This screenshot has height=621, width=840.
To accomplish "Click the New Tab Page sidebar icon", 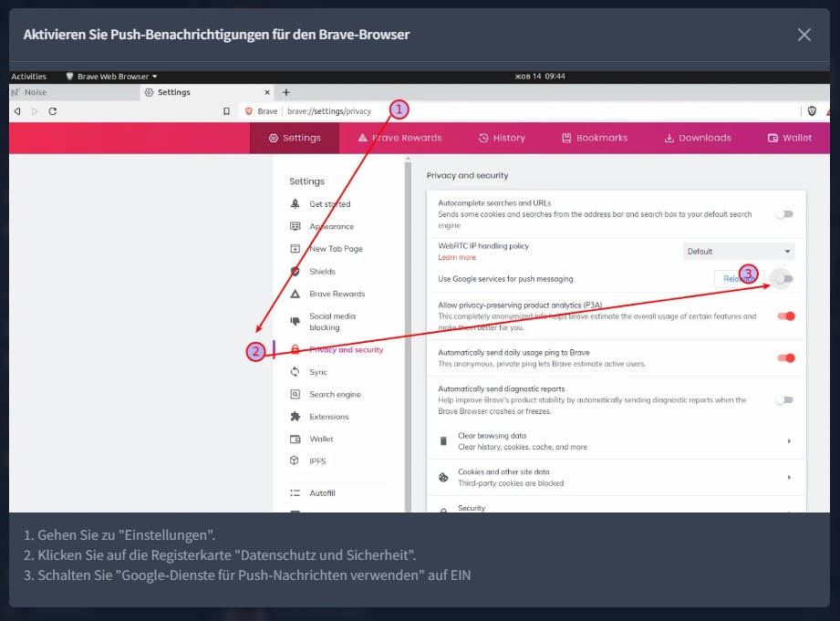I will coord(296,249).
